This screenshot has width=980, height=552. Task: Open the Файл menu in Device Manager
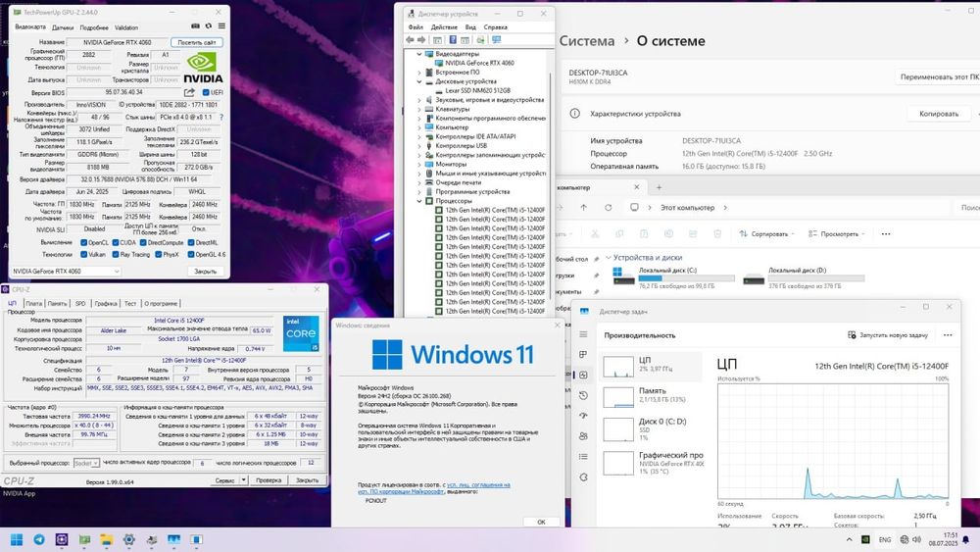416,26
